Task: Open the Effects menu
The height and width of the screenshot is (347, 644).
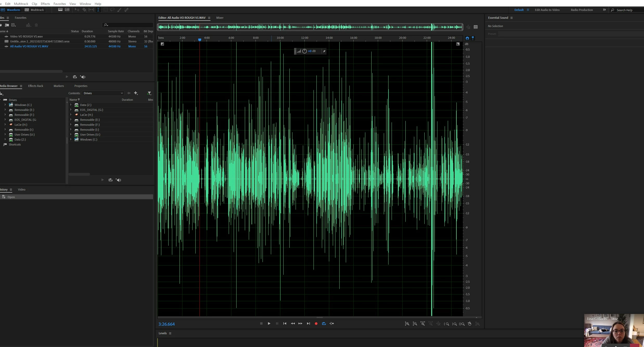Action: [45, 4]
